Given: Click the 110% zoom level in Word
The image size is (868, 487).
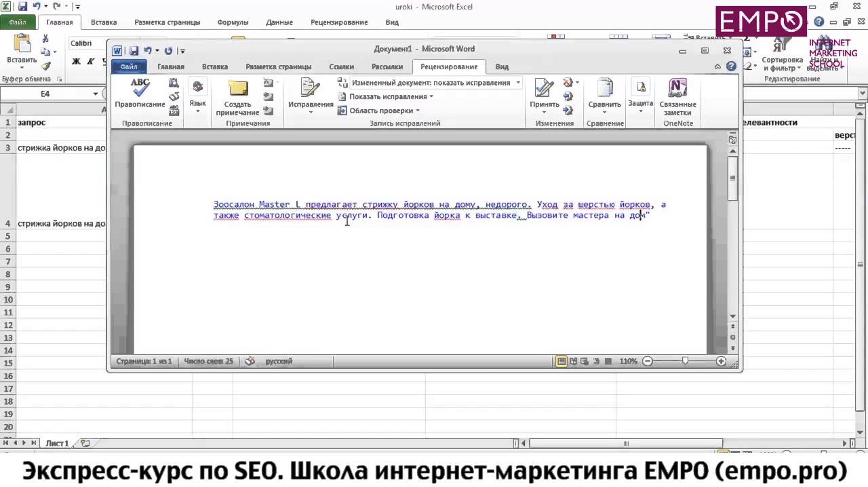Looking at the screenshot, I should pos(628,362).
